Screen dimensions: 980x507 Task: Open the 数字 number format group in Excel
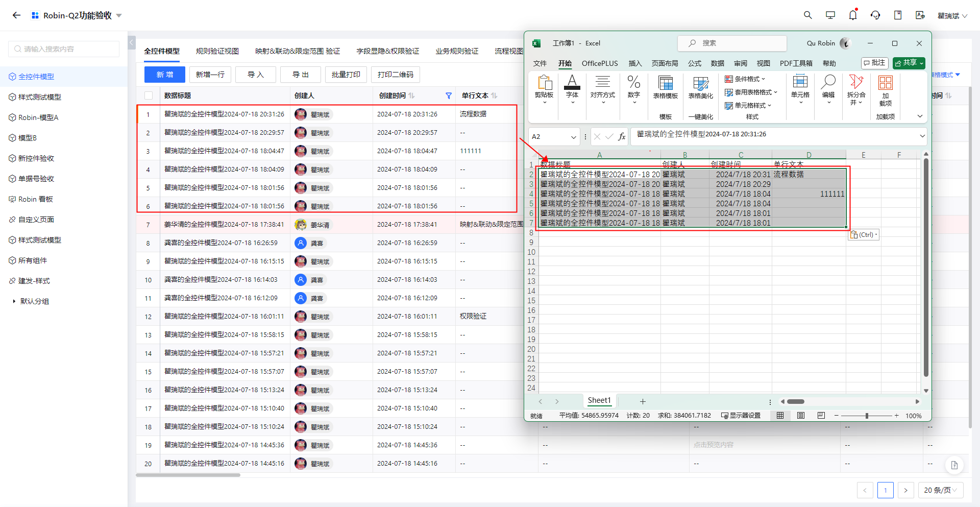(x=634, y=89)
